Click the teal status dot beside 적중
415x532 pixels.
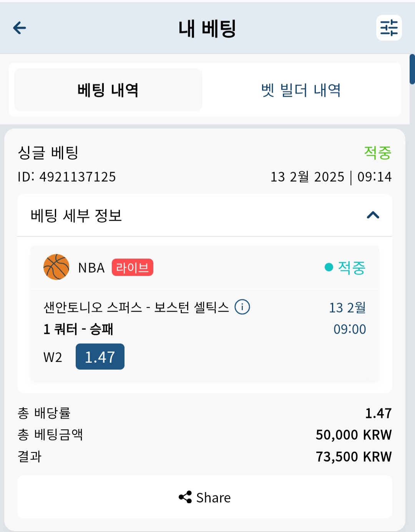(x=329, y=267)
